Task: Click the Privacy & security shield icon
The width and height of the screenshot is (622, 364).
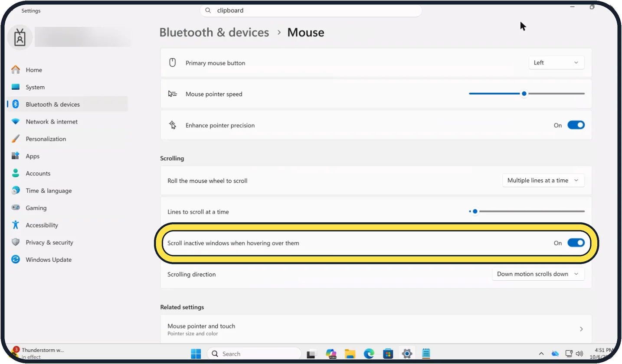Action: (16, 242)
